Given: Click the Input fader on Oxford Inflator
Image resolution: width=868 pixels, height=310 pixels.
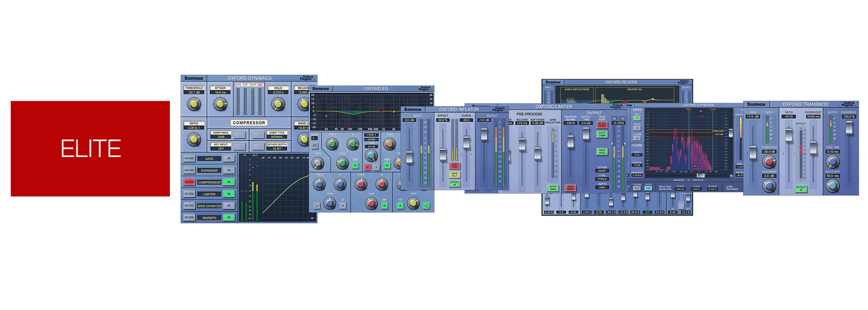Looking at the screenshot, I should tap(409, 157).
